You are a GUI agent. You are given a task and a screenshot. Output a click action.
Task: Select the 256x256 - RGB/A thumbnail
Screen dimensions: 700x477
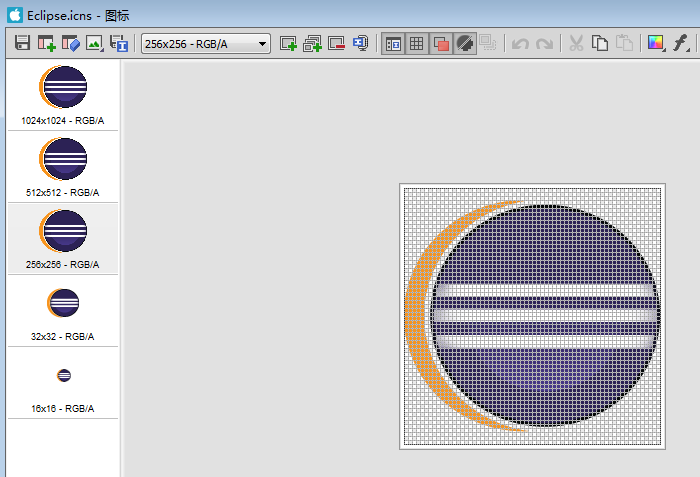(63, 239)
